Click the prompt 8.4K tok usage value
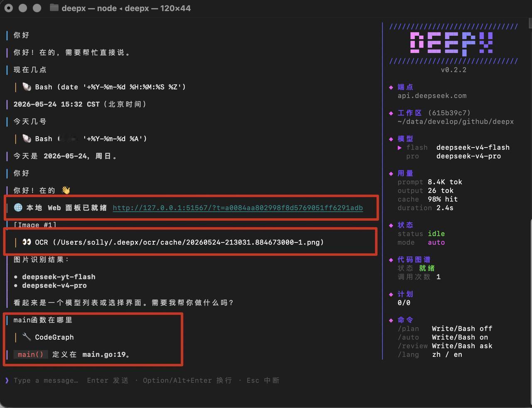 [x=445, y=182]
